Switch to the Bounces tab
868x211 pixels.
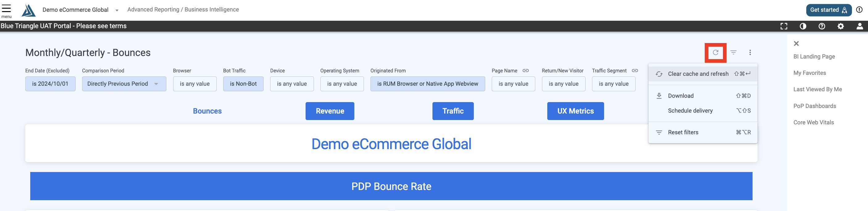(x=207, y=111)
